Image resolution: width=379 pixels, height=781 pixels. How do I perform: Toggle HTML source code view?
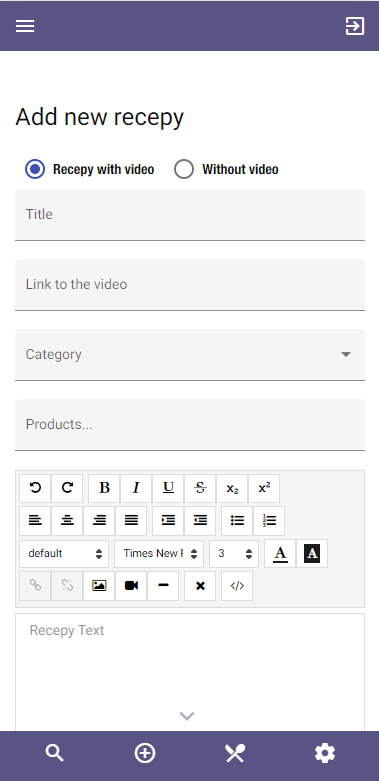(237, 586)
